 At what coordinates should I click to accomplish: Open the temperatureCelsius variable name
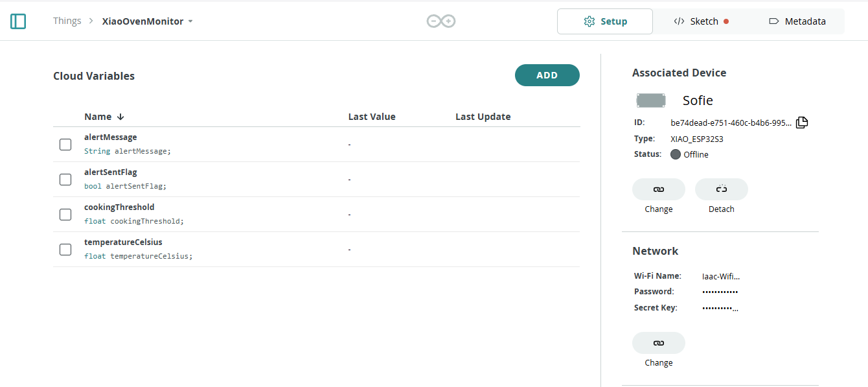click(123, 242)
